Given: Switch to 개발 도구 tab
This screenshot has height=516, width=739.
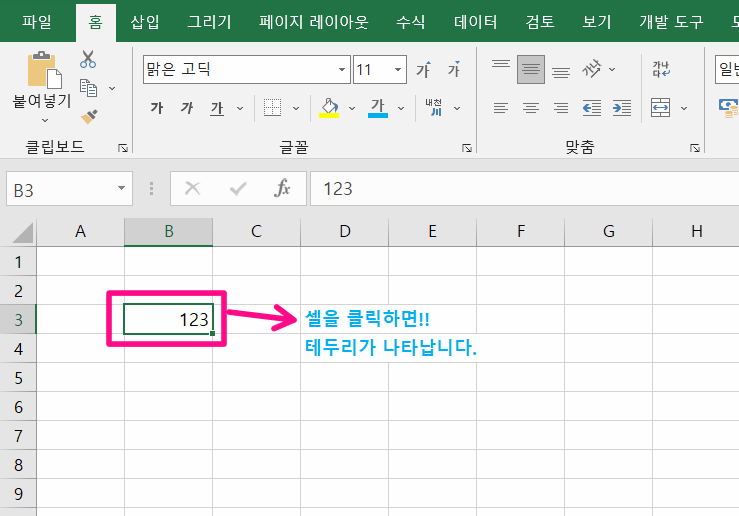Looking at the screenshot, I should pyautogui.click(x=671, y=22).
